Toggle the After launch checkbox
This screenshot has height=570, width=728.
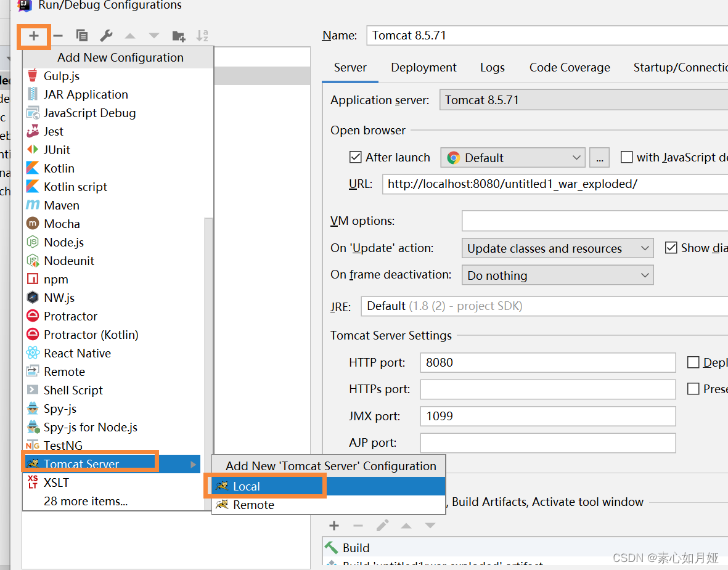356,157
